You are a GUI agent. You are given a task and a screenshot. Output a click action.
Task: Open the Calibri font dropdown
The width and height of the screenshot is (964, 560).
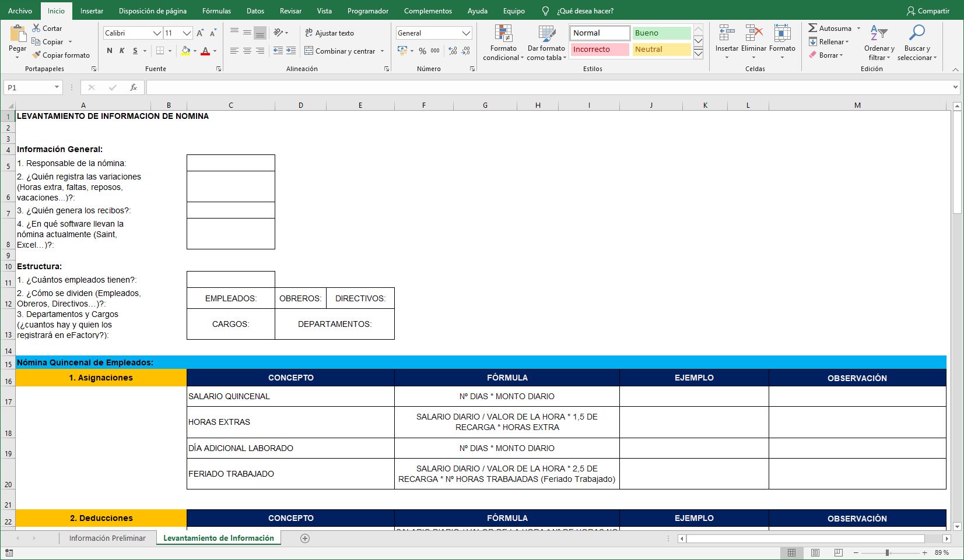[x=156, y=33]
